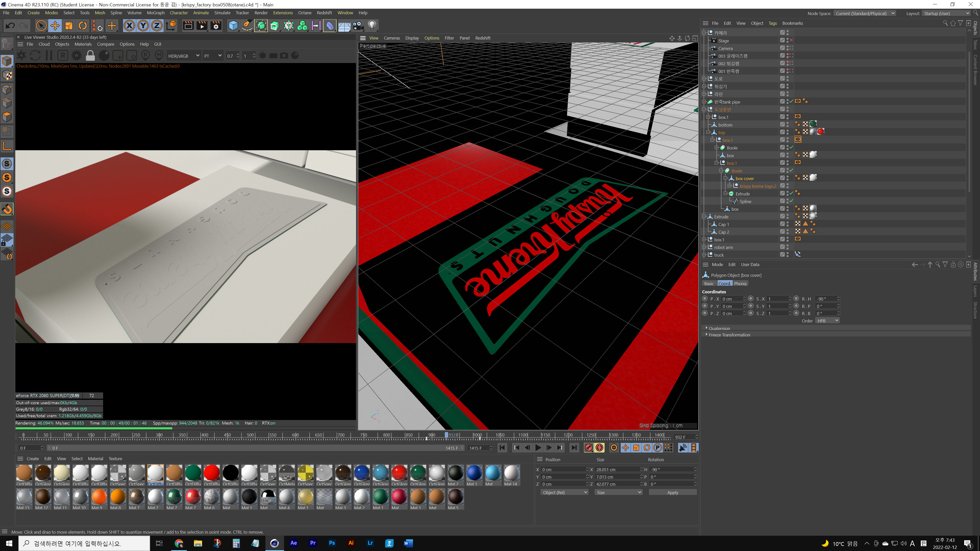Add a Cube primitive from toolbar
The width and height of the screenshot is (980, 551).
click(233, 26)
